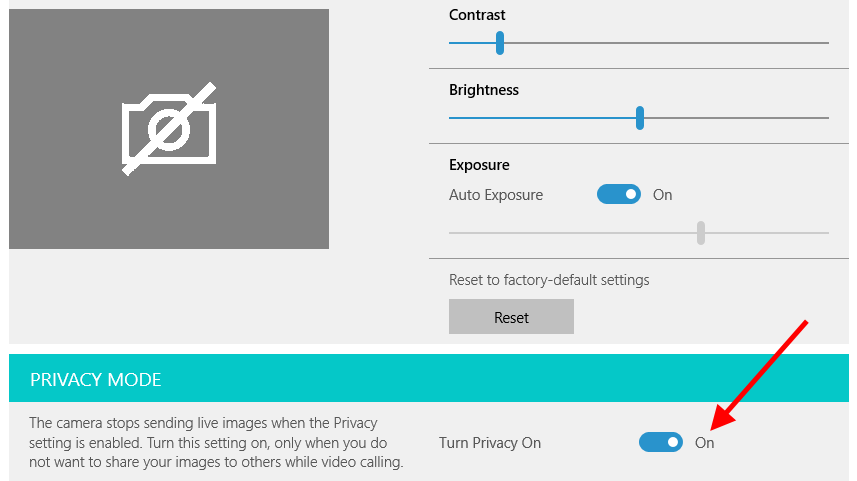Viewport: 857px width, 481px height.
Task: Turn off the Privacy toggle switch
Action: 661,442
